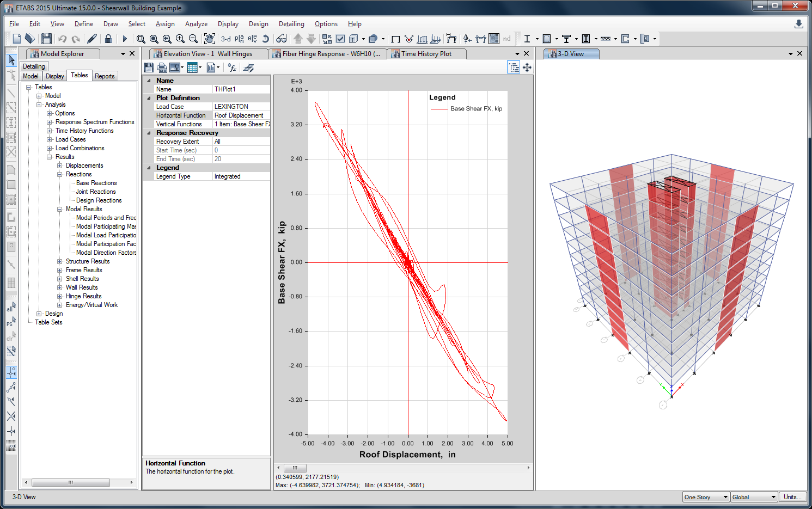
Task: Toggle the Lock/Unlock Model padlock icon
Action: click(108, 39)
